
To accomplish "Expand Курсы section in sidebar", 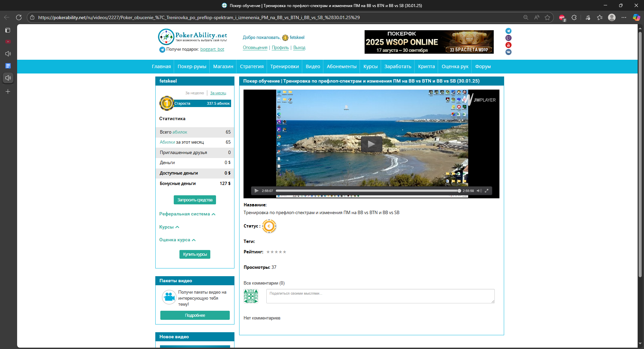I will (169, 227).
